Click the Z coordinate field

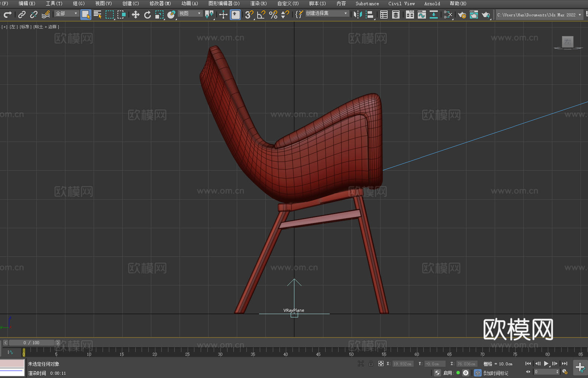(467, 364)
